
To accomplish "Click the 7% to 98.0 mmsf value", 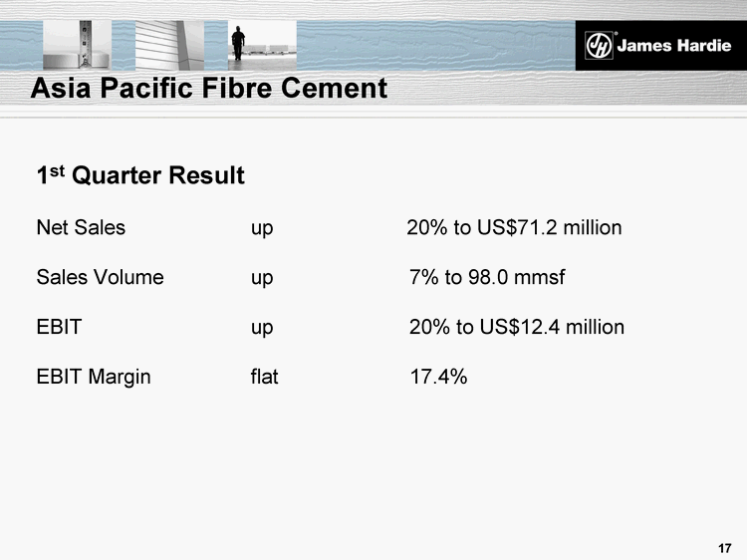I will pyautogui.click(x=487, y=277).
